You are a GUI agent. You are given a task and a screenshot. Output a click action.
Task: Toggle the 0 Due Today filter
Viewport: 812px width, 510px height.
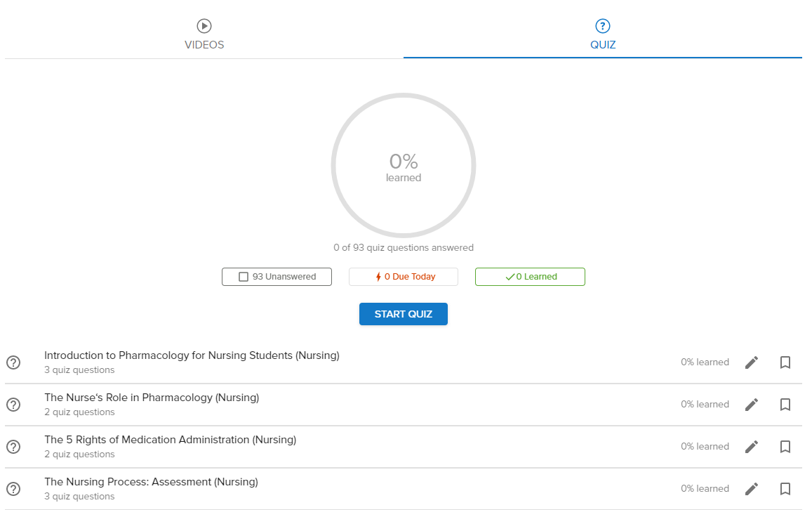404,277
